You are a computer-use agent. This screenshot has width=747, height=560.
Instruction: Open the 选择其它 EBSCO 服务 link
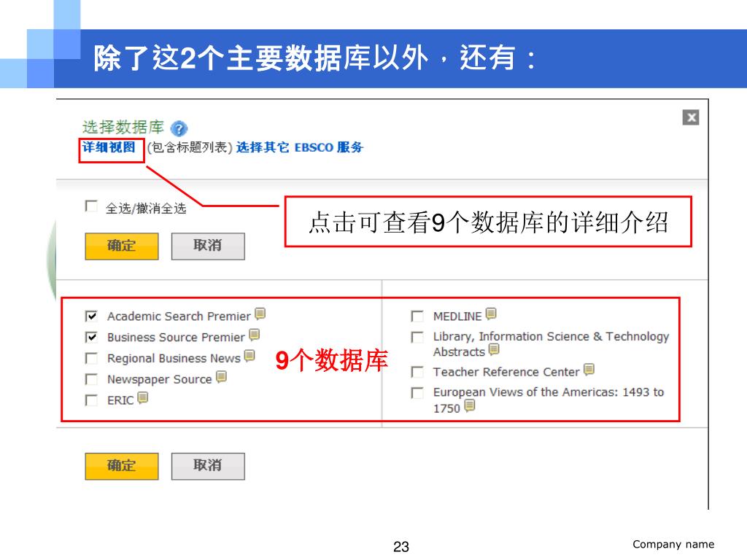point(300,147)
